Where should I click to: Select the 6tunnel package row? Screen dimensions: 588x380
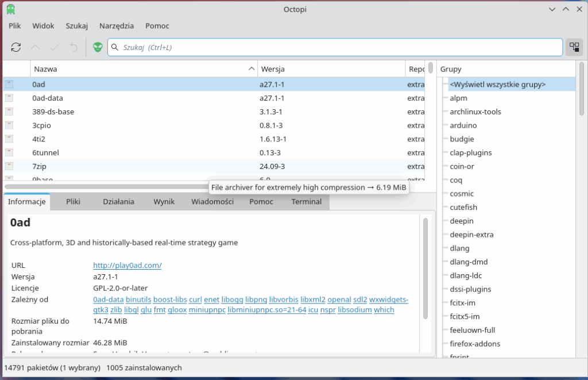(x=214, y=153)
